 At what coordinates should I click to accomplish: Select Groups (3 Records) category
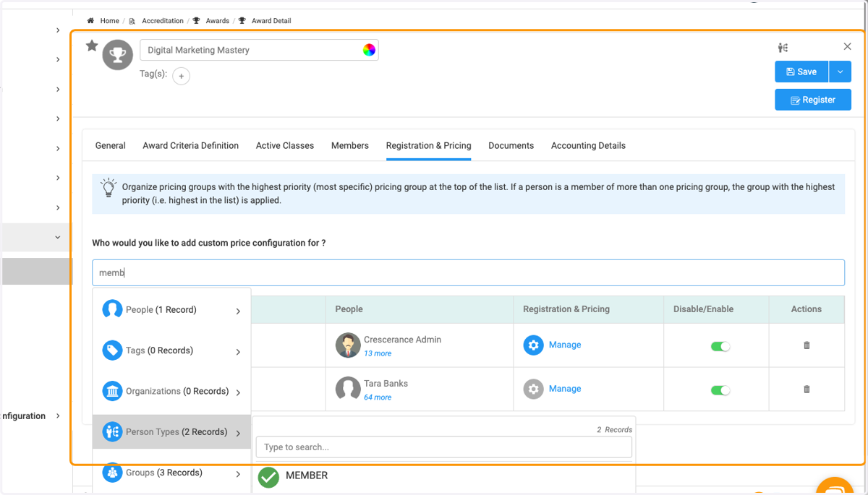pyautogui.click(x=172, y=473)
